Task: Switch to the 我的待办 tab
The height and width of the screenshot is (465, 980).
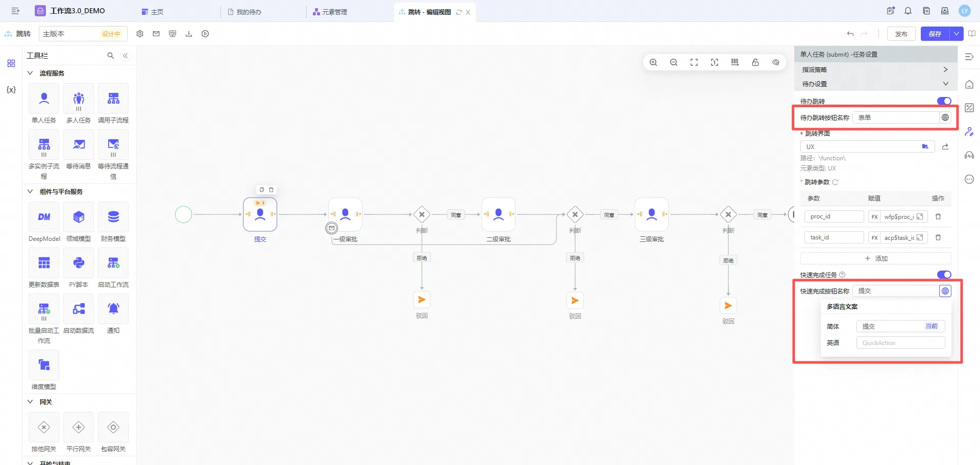Action: tap(248, 12)
